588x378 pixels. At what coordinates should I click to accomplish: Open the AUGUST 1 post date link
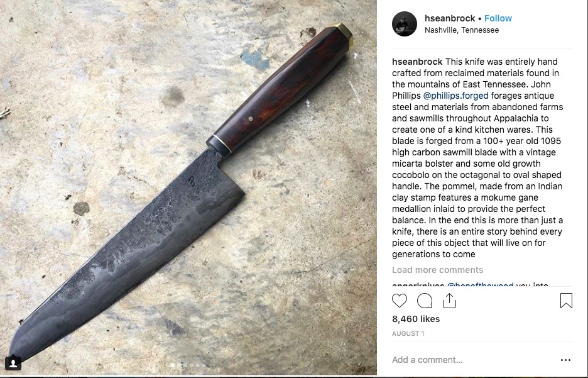click(x=408, y=333)
